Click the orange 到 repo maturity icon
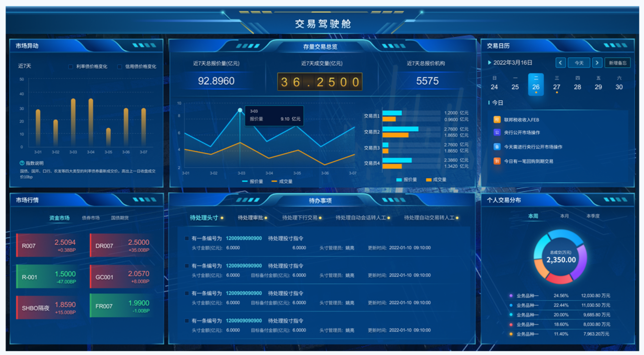This screenshot has width=644, height=355. pos(497,161)
